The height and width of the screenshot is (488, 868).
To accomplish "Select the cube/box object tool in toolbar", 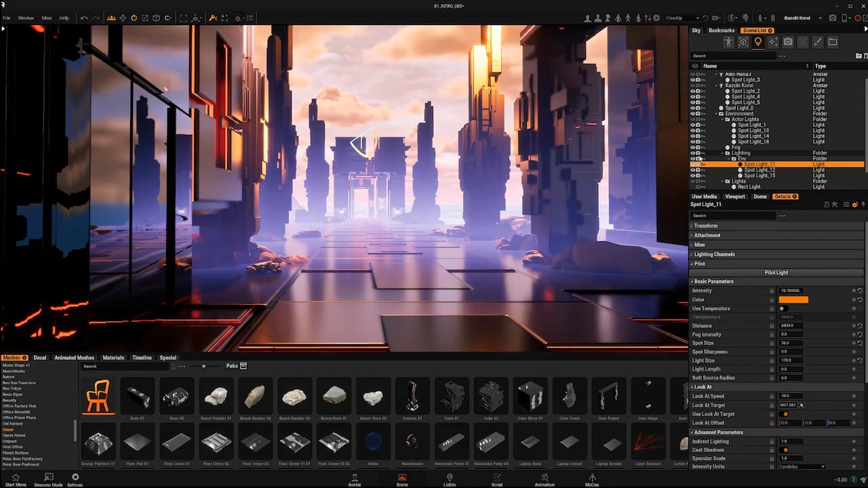I will 156,18.
